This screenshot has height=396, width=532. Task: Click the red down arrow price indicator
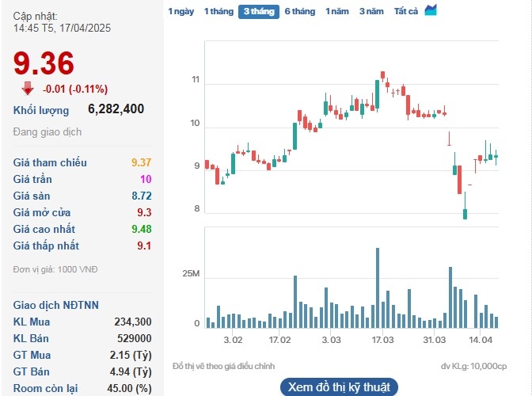pyautogui.click(x=28, y=88)
